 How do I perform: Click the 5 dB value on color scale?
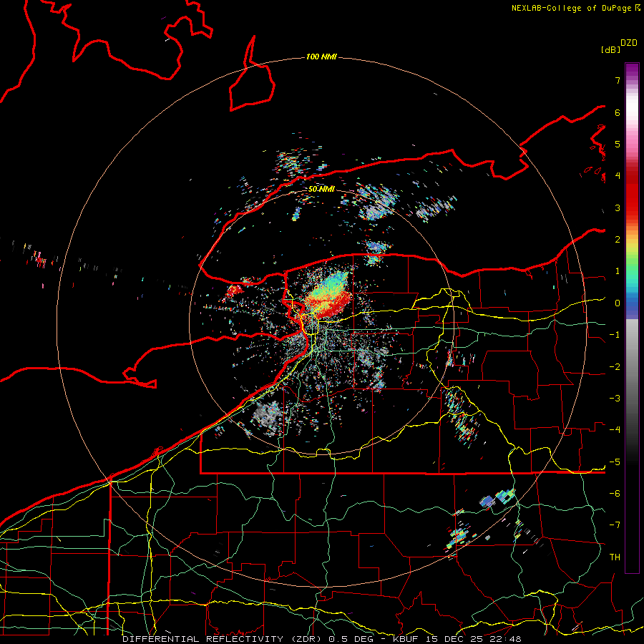click(618, 144)
